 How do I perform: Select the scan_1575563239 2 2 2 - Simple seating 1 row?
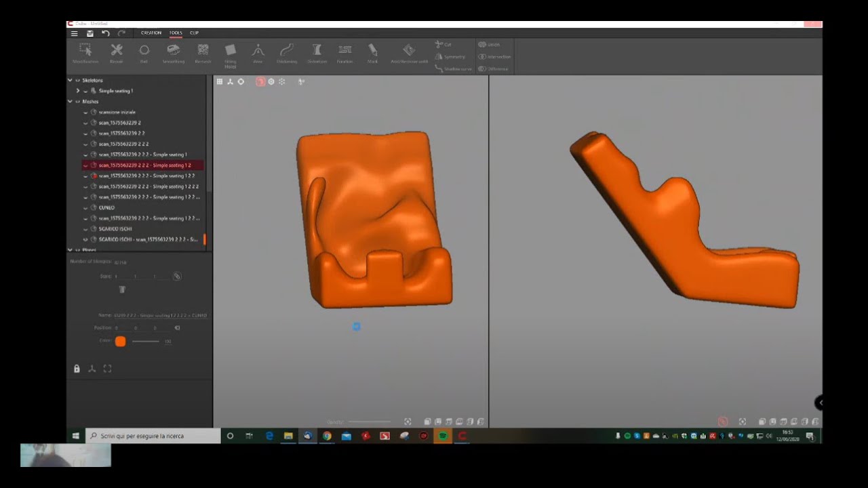tap(142, 155)
